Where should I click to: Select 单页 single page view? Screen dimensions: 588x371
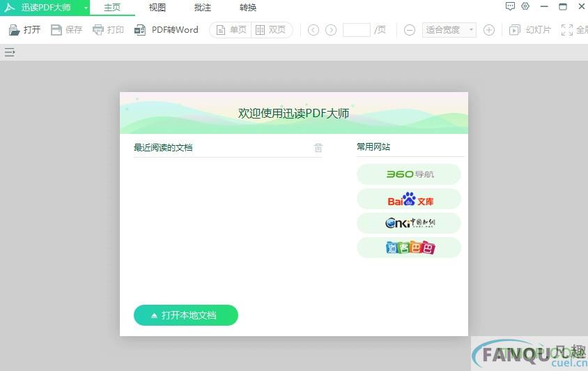tap(231, 30)
